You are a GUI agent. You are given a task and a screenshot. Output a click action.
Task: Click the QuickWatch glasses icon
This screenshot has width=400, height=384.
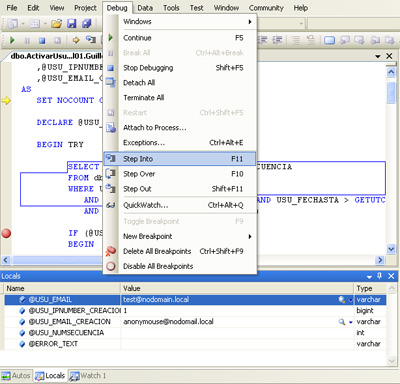coord(111,205)
